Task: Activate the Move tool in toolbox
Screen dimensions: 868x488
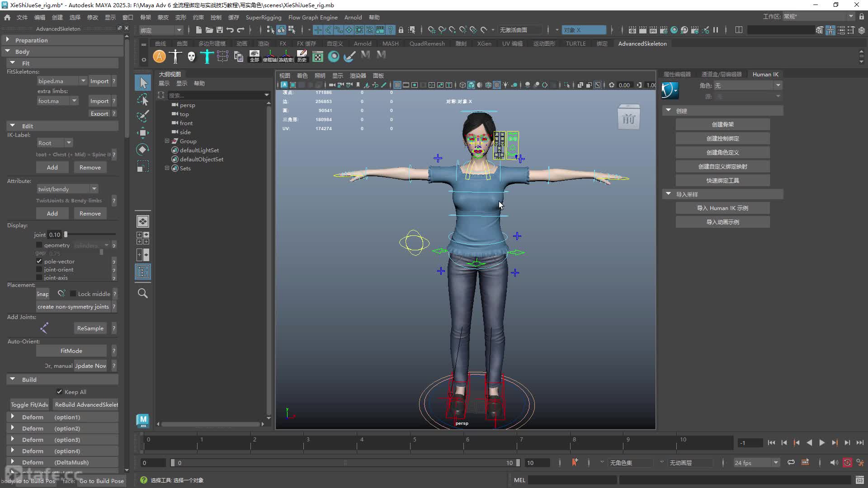Action: [x=143, y=133]
